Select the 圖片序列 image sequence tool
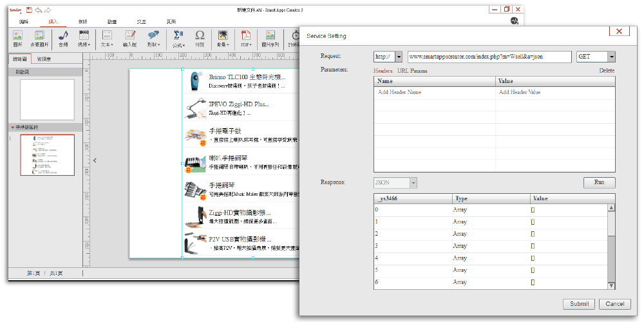 click(270, 39)
